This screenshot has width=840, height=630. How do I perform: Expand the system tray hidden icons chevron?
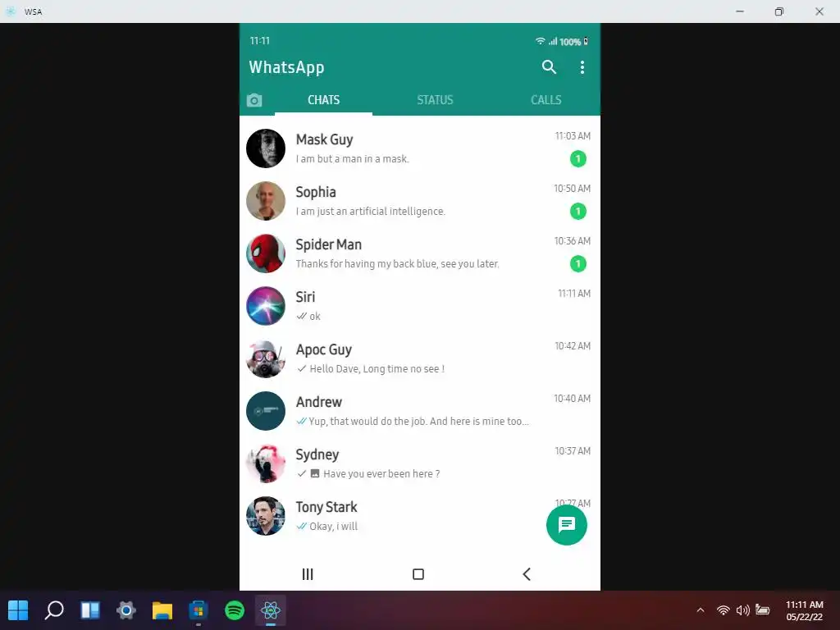coord(701,610)
